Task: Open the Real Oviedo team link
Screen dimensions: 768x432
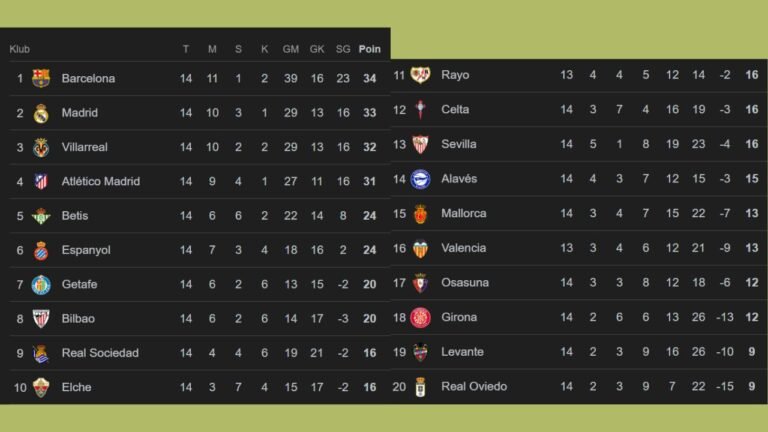Action: point(474,386)
